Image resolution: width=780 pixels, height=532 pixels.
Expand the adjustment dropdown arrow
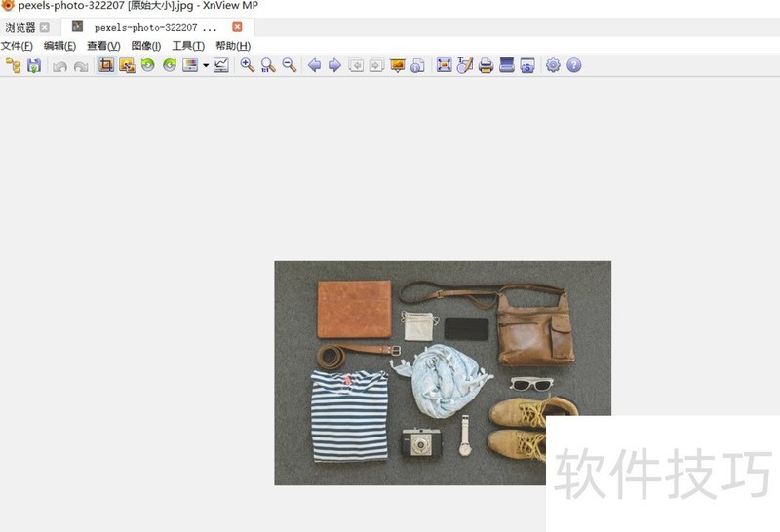206,65
